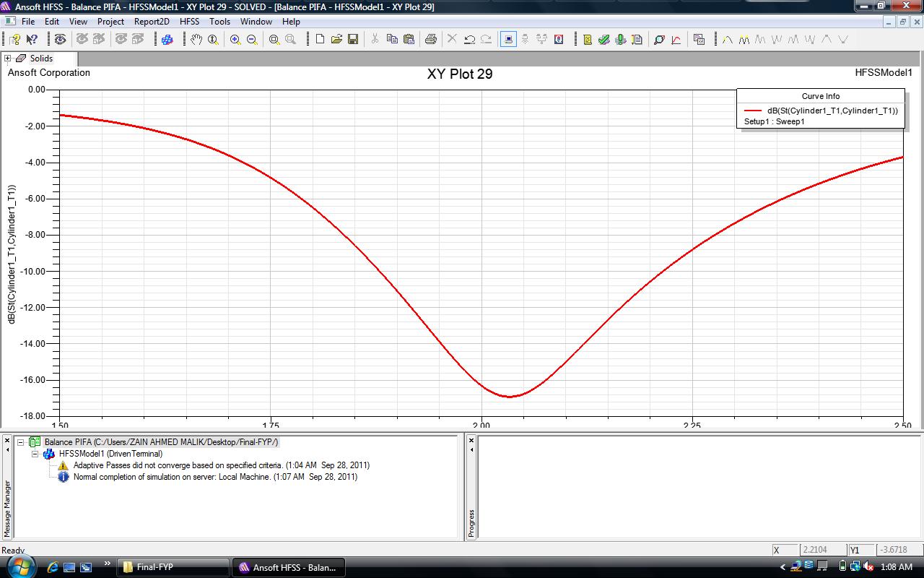Viewport: 924px width, 578px height.
Task: Open an existing project with folder icon
Action: pyautogui.click(x=336, y=39)
